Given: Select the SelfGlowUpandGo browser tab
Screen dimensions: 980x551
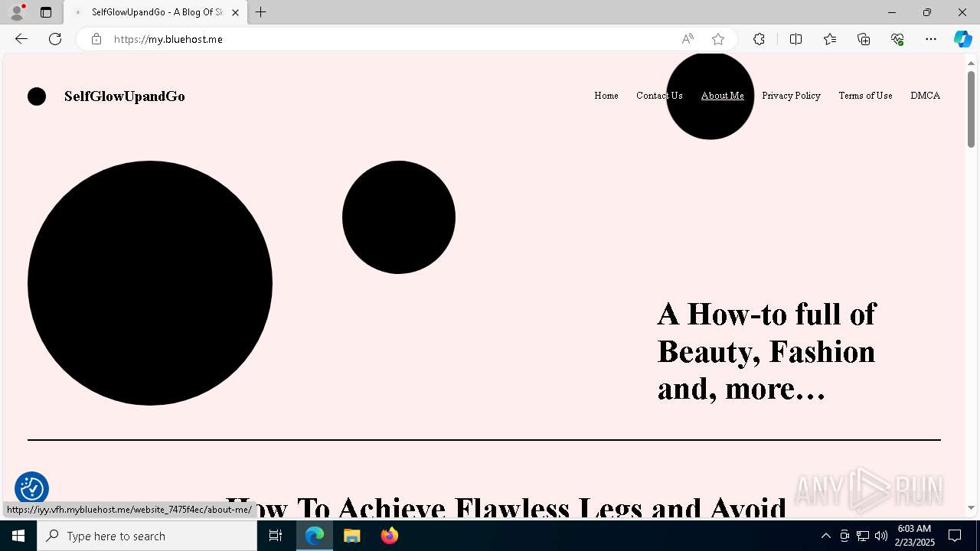Looking at the screenshot, I should (x=155, y=12).
